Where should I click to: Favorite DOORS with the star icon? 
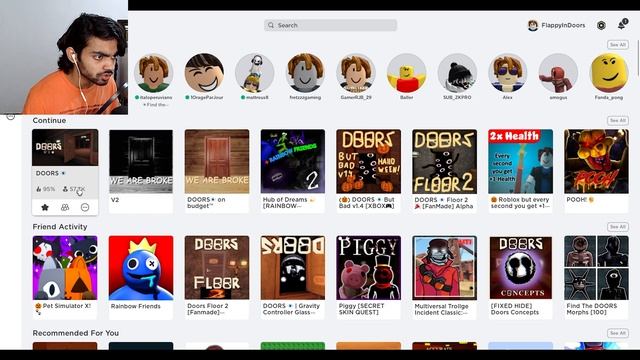(45, 207)
